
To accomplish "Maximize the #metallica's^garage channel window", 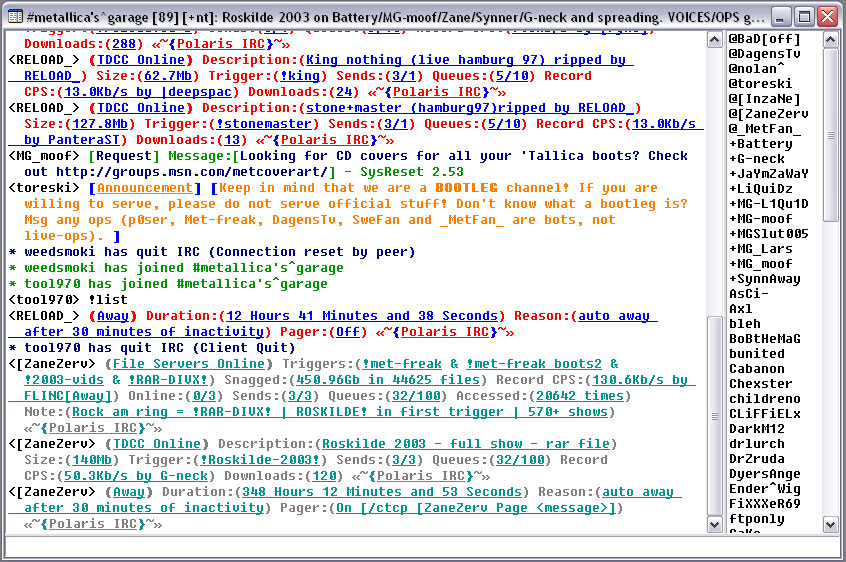I will pyautogui.click(x=804, y=17).
